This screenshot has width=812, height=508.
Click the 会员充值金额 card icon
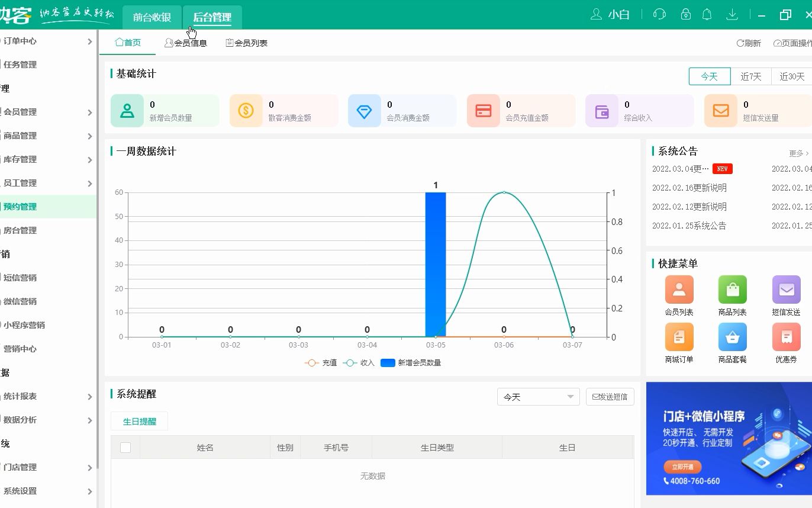point(484,111)
